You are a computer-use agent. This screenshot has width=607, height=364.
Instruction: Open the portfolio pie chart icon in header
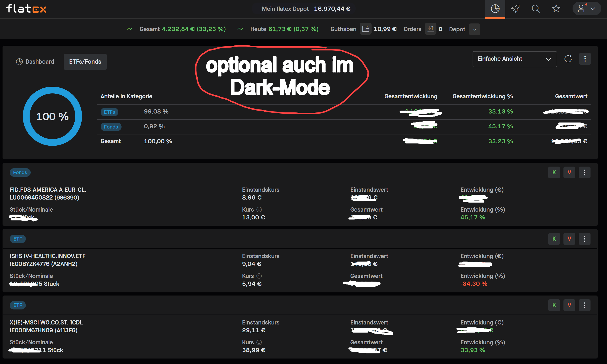coord(495,9)
